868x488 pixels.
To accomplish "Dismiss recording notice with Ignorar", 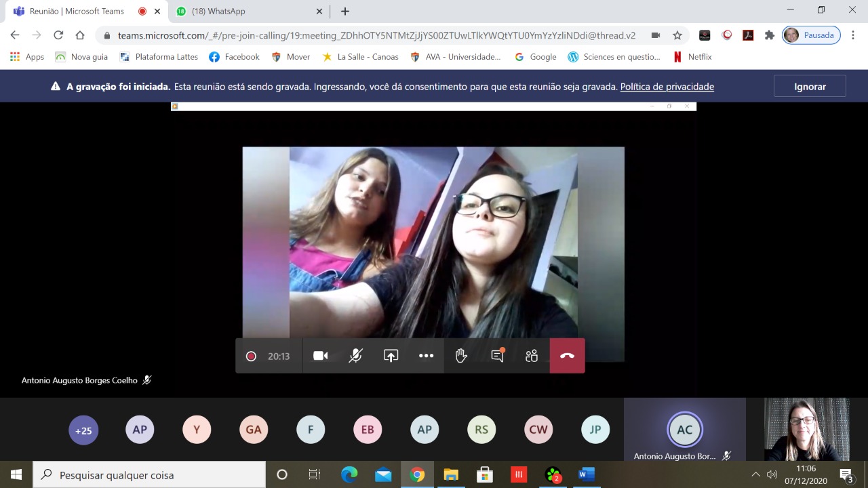I will 810,86.
